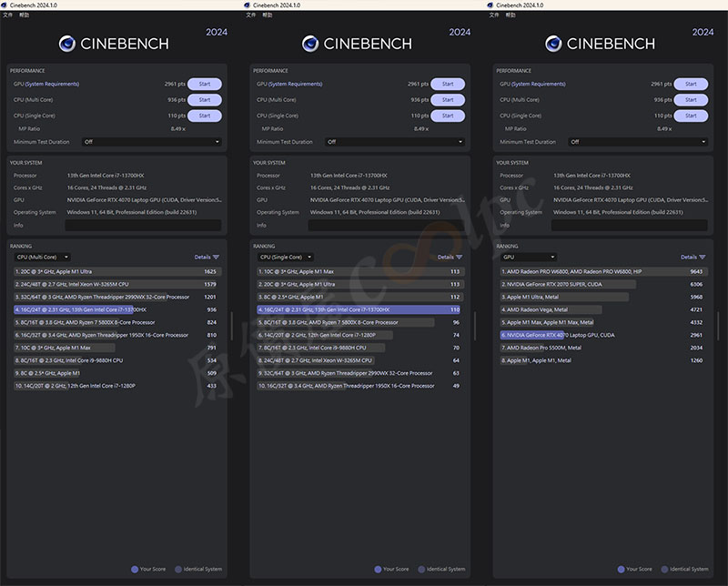This screenshot has width=728, height=586.
Task: Open the 帮助 menu in the left window
Action: pyautogui.click(x=25, y=15)
